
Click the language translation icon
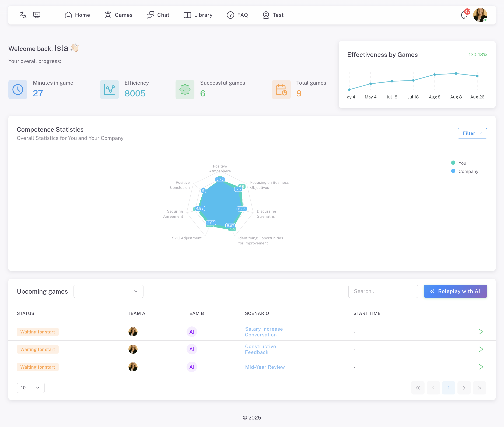pyautogui.click(x=23, y=15)
